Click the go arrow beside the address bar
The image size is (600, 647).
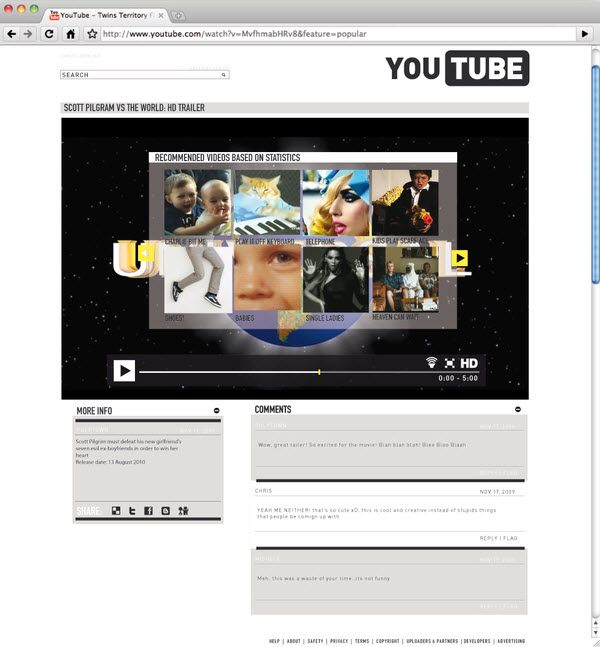tap(585, 34)
